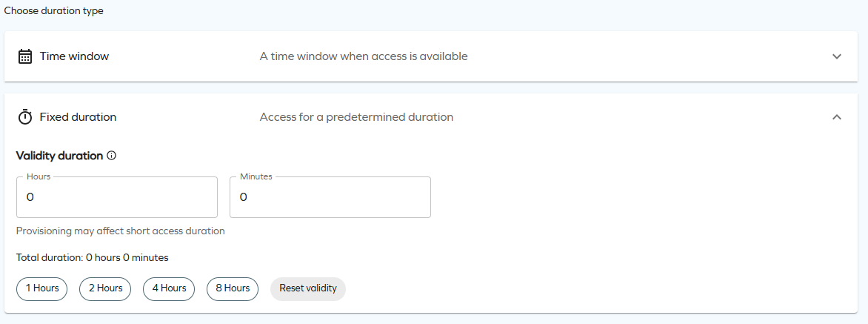Select the Time window panel title

click(x=74, y=56)
